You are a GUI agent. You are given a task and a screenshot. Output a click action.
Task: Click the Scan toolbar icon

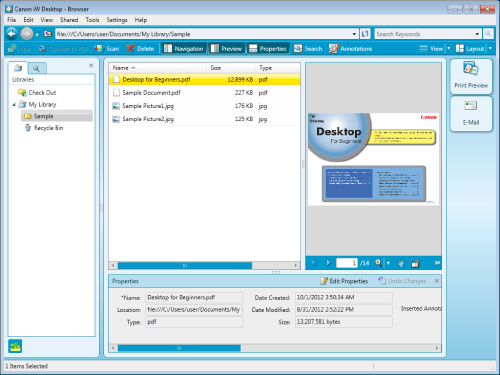[x=107, y=49]
